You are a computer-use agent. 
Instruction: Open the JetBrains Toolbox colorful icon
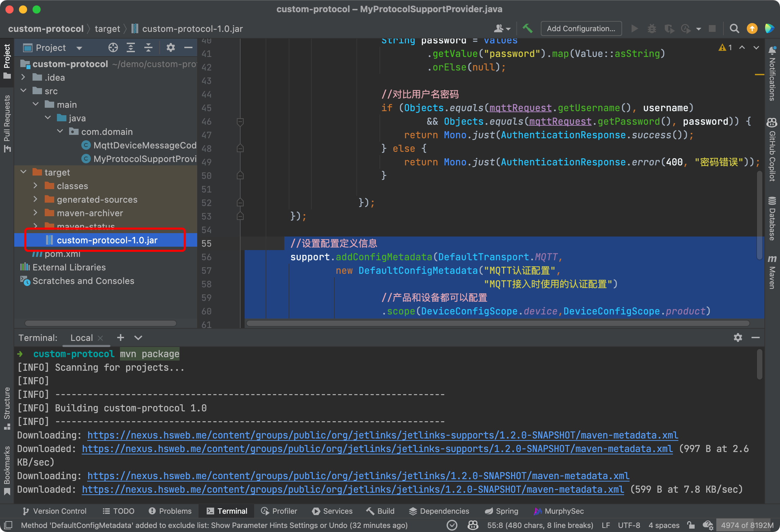pyautogui.click(x=769, y=28)
